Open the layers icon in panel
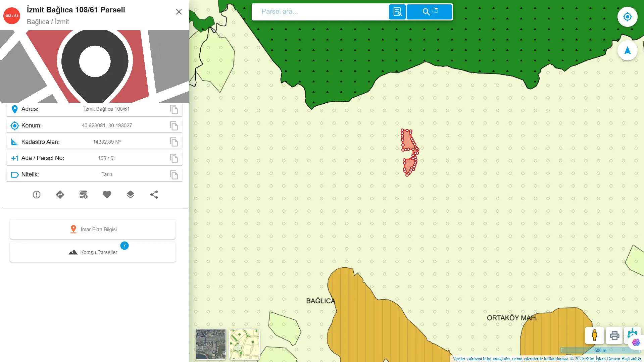 pos(131,195)
